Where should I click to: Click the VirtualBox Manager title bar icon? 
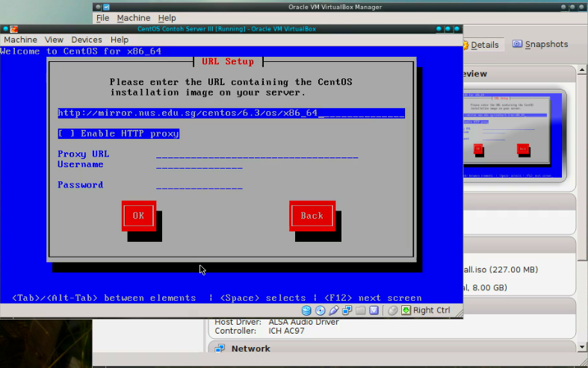pos(106,7)
